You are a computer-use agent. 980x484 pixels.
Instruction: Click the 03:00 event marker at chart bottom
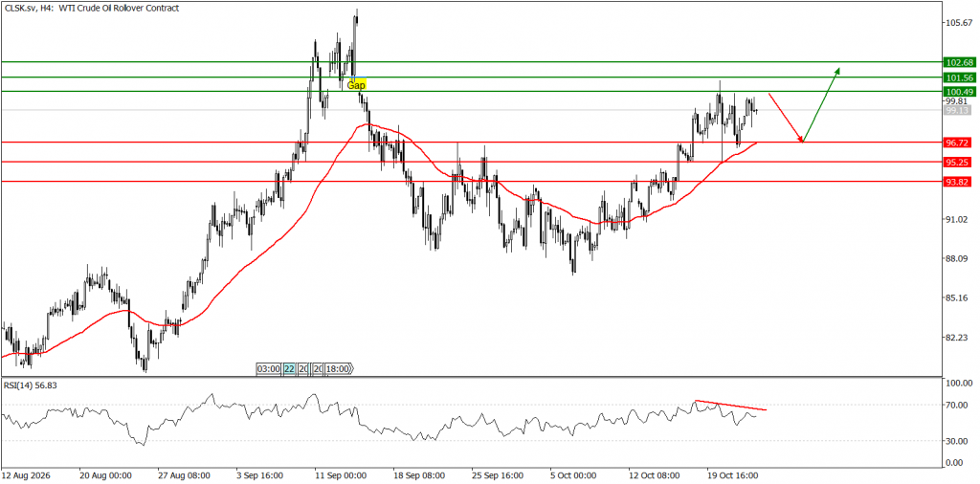pos(268,369)
